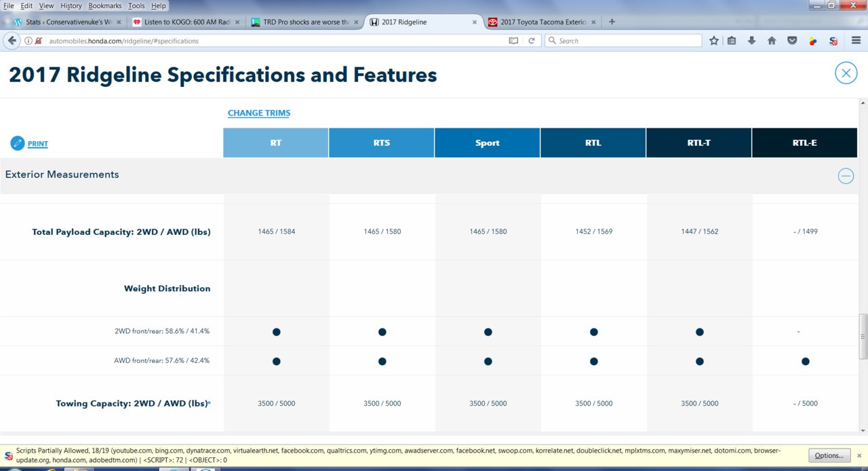Open the site information icon in address bar
This screenshot has width=868, height=471.
pyautogui.click(x=28, y=41)
